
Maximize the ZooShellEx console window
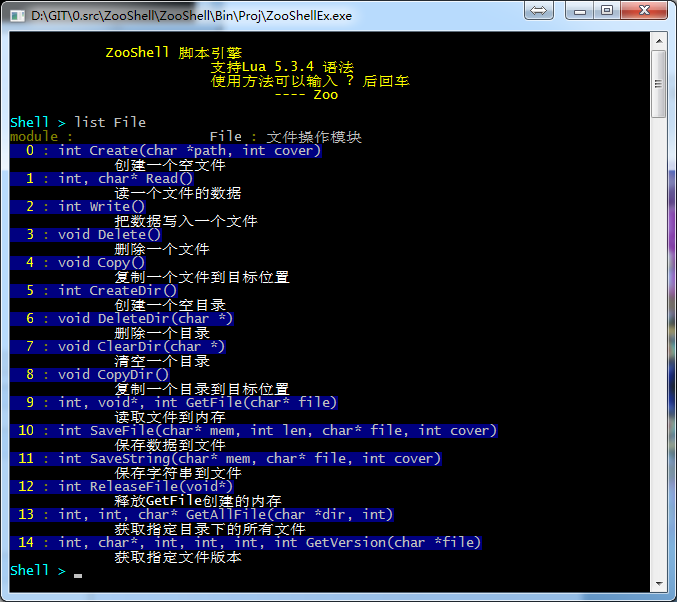(x=607, y=10)
